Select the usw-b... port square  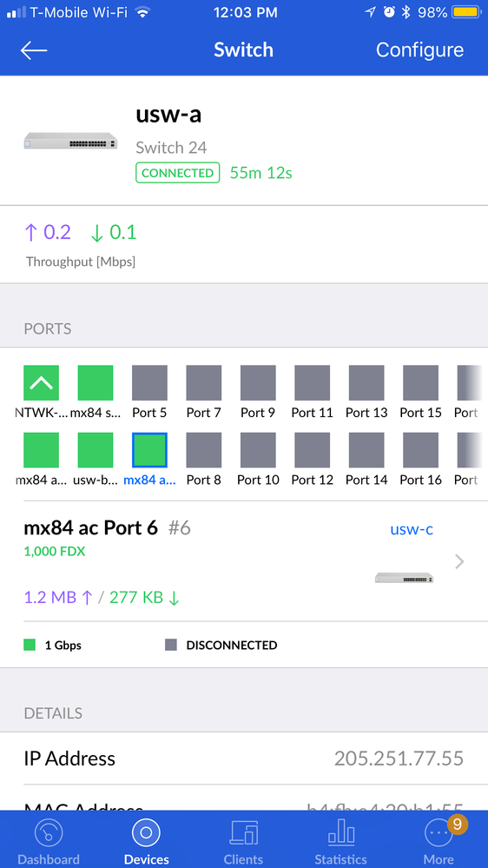click(96, 450)
